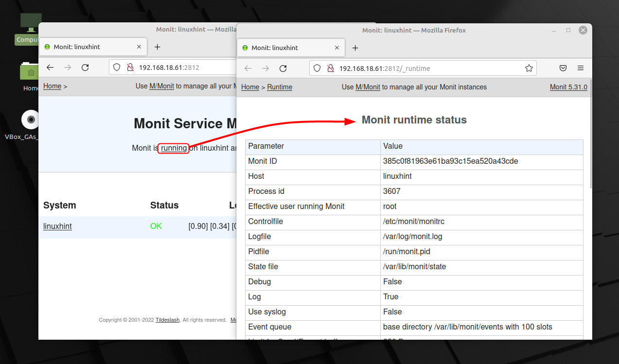Open the 'linuxhint' system link in the rear window
Screen dimensions: 619x364
pos(57,226)
